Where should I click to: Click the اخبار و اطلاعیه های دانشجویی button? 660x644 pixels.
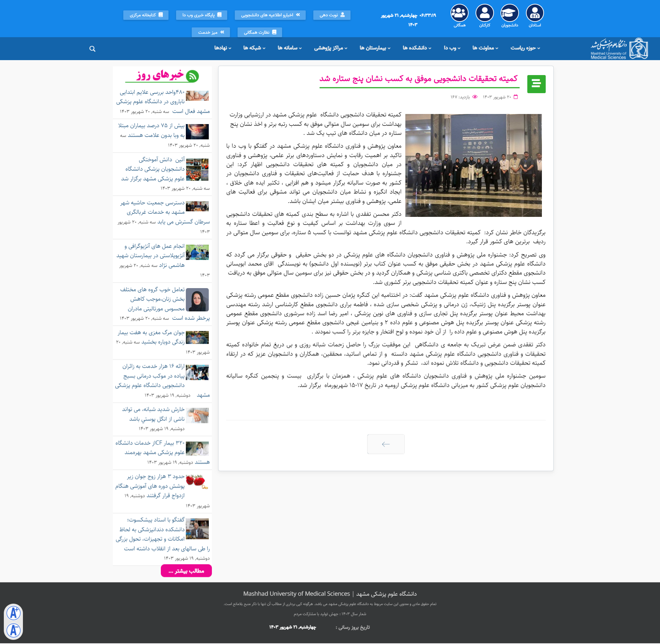click(270, 15)
